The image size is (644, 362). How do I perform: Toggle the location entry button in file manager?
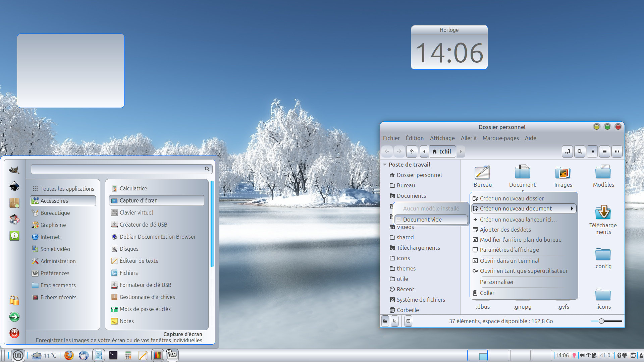coord(567,152)
